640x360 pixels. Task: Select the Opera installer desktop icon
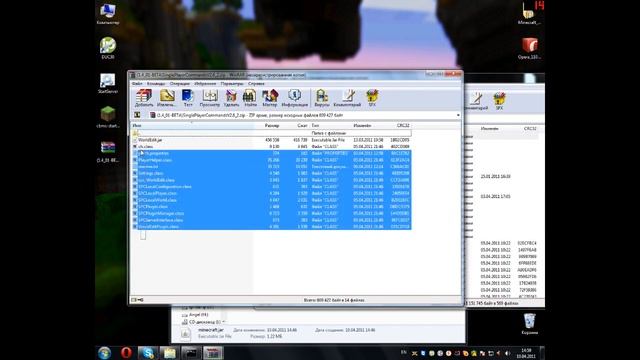(529, 49)
